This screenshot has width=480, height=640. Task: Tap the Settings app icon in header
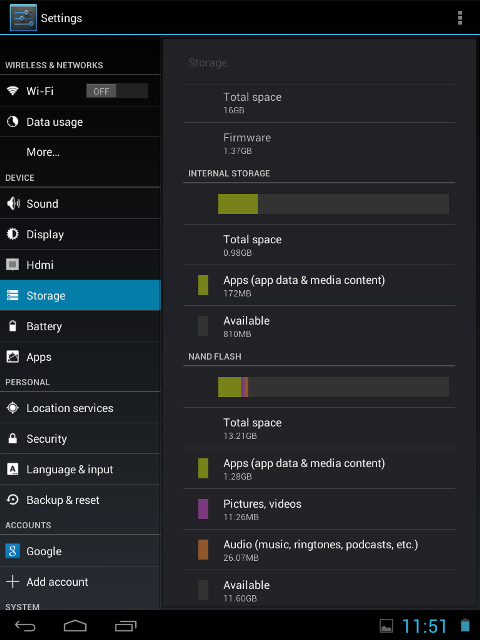click(x=23, y=18)
